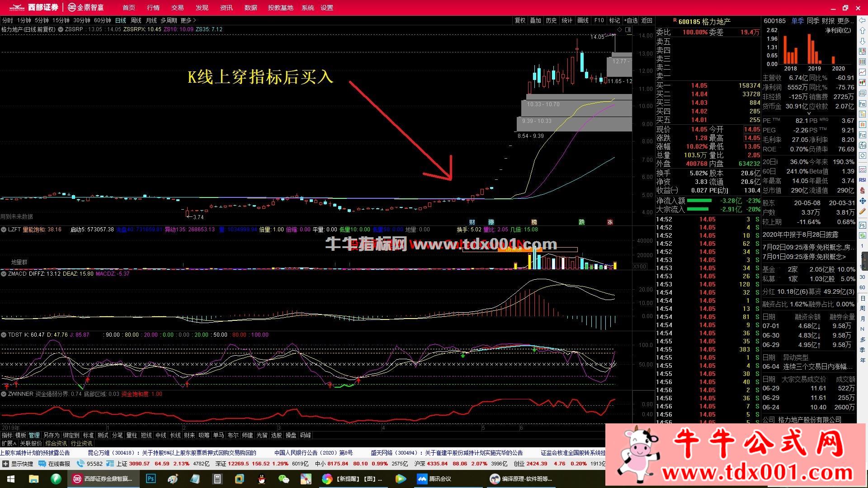The width and height of the screenshot is (868, 488).
Task: Open the 投教基地 menu
Action: (280, 8)
